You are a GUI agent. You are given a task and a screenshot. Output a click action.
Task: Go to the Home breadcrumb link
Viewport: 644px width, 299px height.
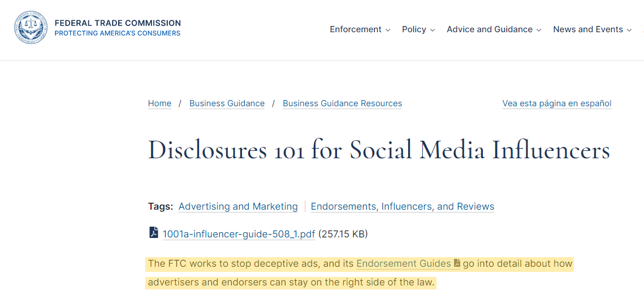159,103
